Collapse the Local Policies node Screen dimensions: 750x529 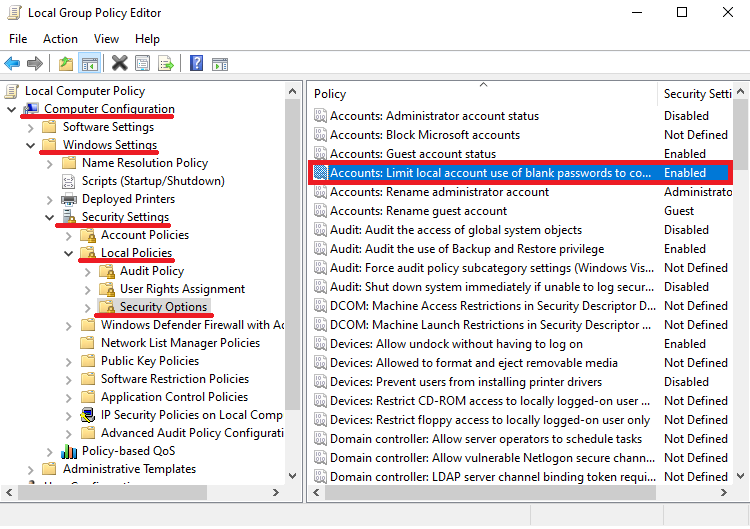(68, 253)
